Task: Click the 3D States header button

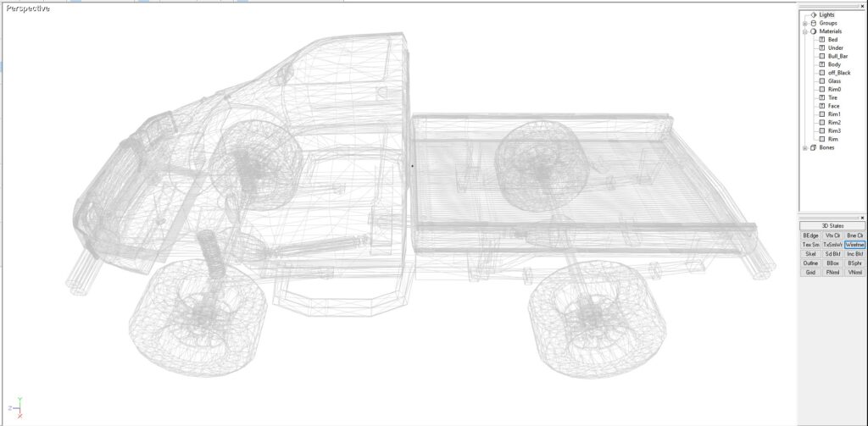Action: tap(832, 226)
